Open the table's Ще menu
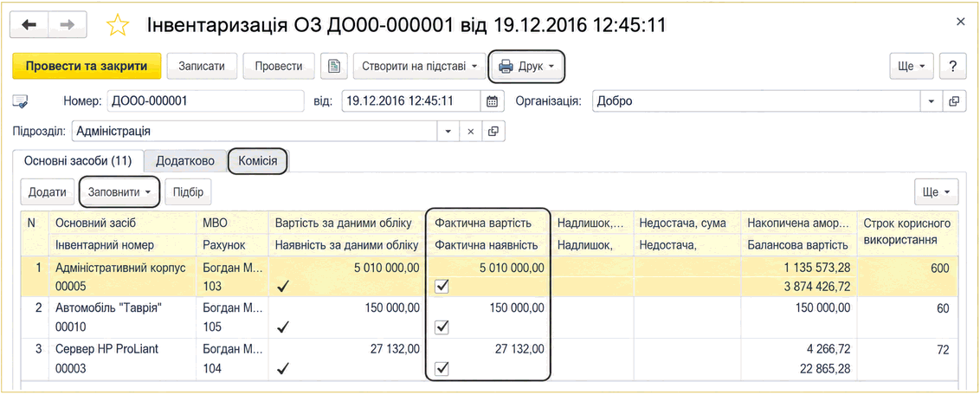The height and width of the screenshot is (395, 980). pyautogui.click(x=936, y=192)
